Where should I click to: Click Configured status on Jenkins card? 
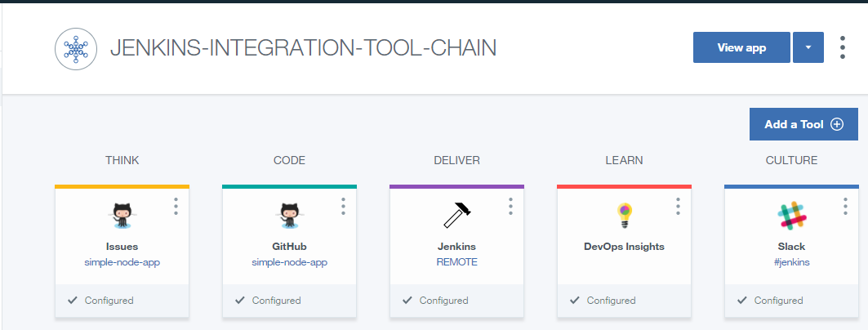pyautogui.click(x=444, y=301)
